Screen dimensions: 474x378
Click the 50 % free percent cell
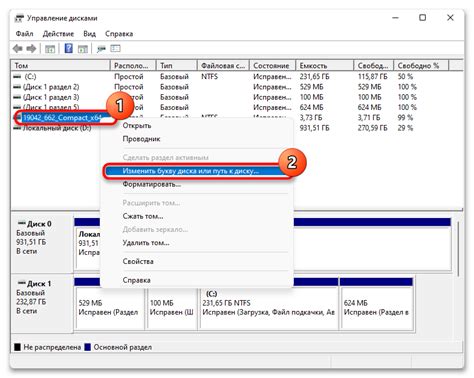(x=405, y=77)
